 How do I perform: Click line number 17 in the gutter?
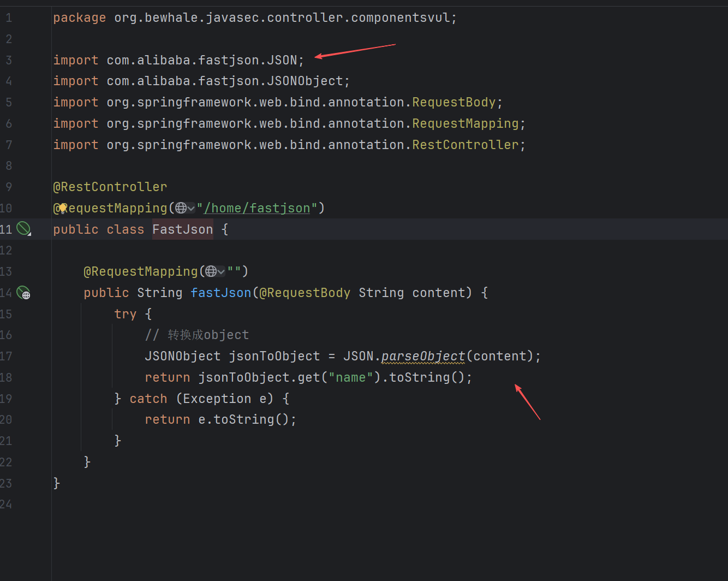pos(6,356)
